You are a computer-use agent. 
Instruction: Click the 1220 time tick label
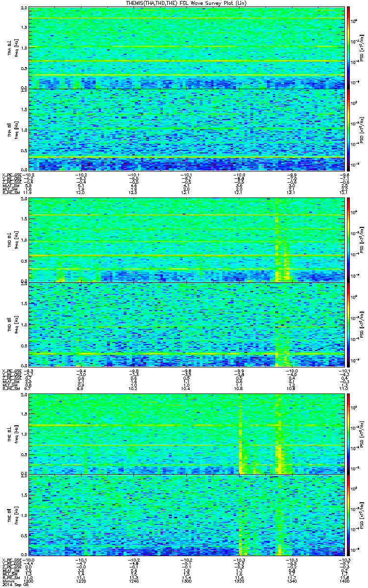81,581
